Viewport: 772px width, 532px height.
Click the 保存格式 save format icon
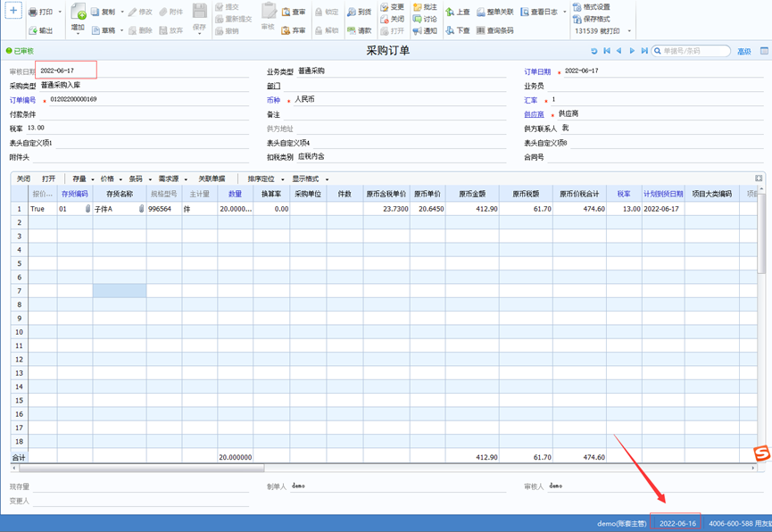pos(577,20)
